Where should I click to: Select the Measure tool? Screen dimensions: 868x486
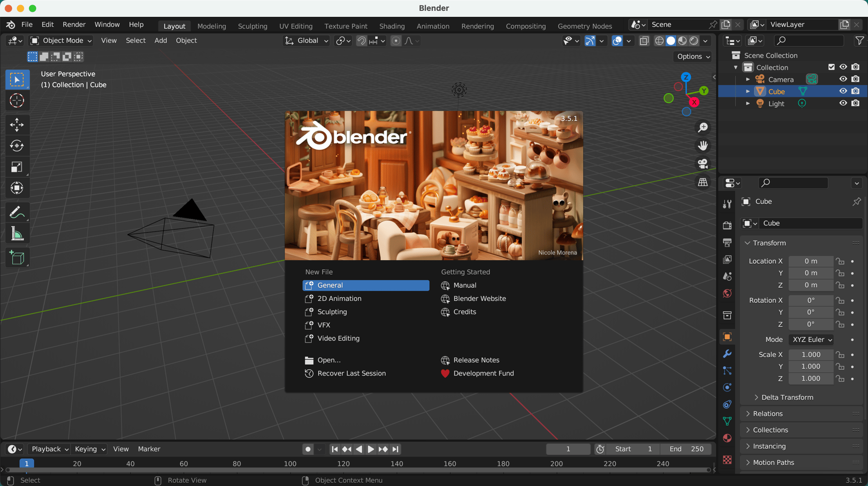tap(17, 234)
